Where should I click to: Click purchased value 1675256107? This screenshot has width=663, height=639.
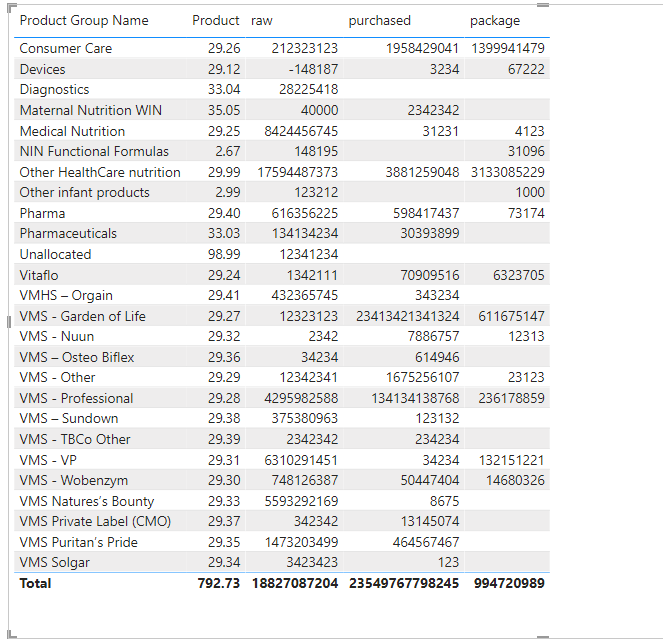point(422,377)
